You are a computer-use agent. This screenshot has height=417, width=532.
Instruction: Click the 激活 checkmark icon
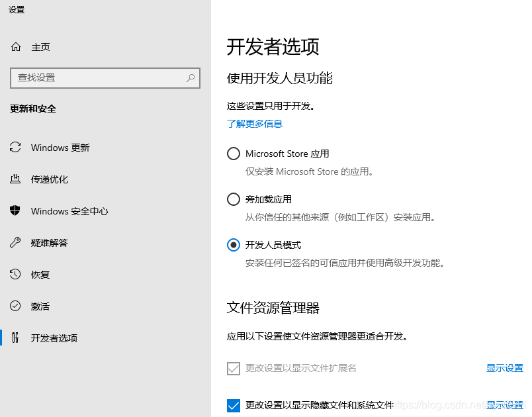click(x=15, y=306)
